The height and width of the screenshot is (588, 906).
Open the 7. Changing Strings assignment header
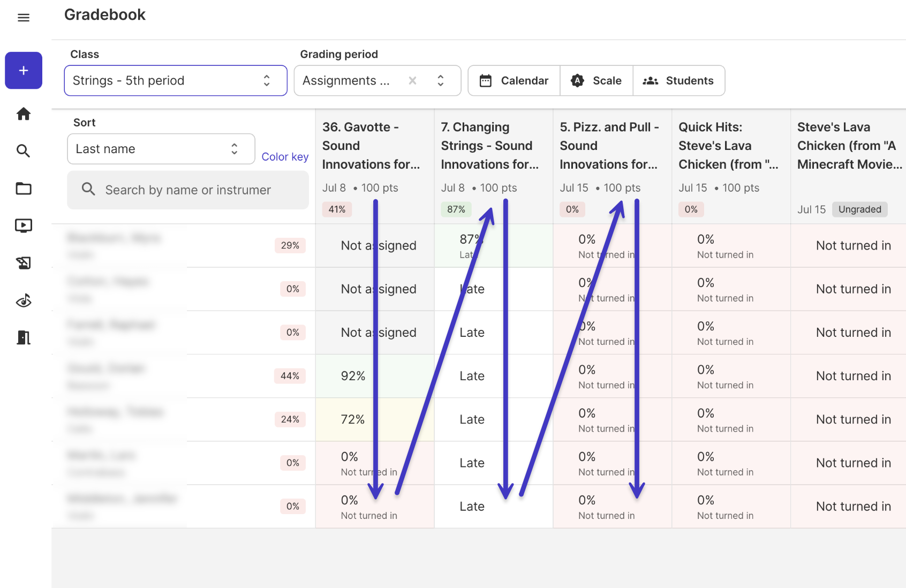pos(490,146)
